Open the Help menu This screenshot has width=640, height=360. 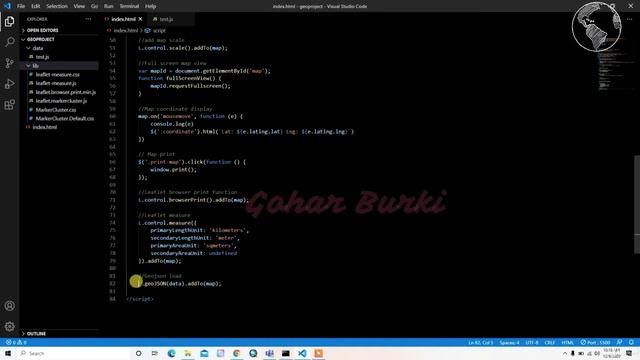point(151,6)
